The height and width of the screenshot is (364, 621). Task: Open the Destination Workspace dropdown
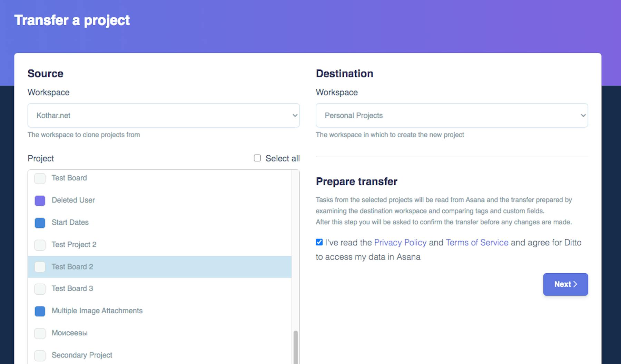coord(452,115)
